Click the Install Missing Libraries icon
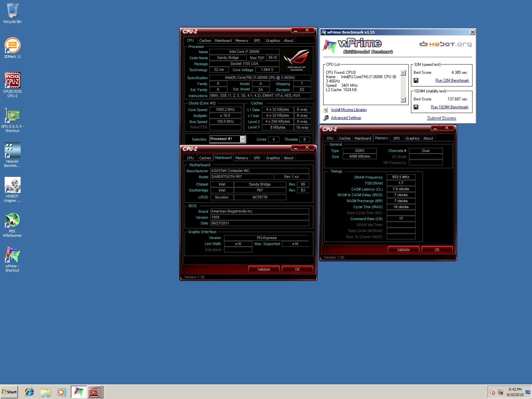This screenshot has width=532, height=399. [326, 110]
